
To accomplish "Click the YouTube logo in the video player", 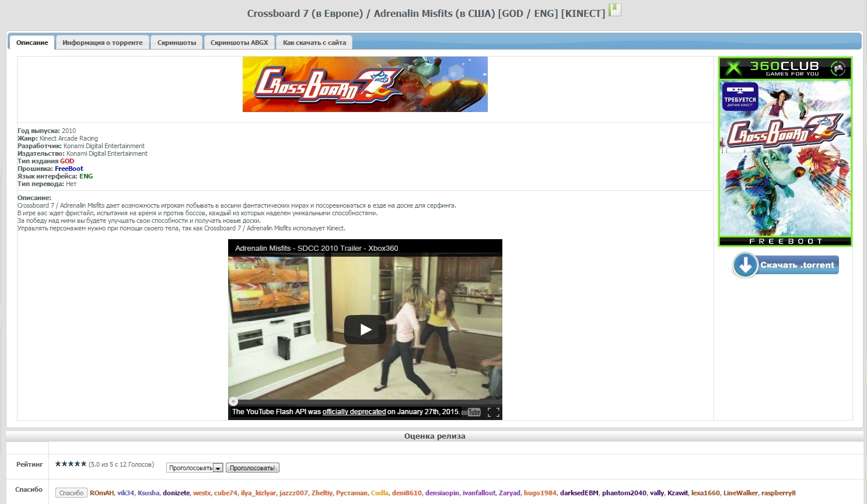I will (471, 412).
